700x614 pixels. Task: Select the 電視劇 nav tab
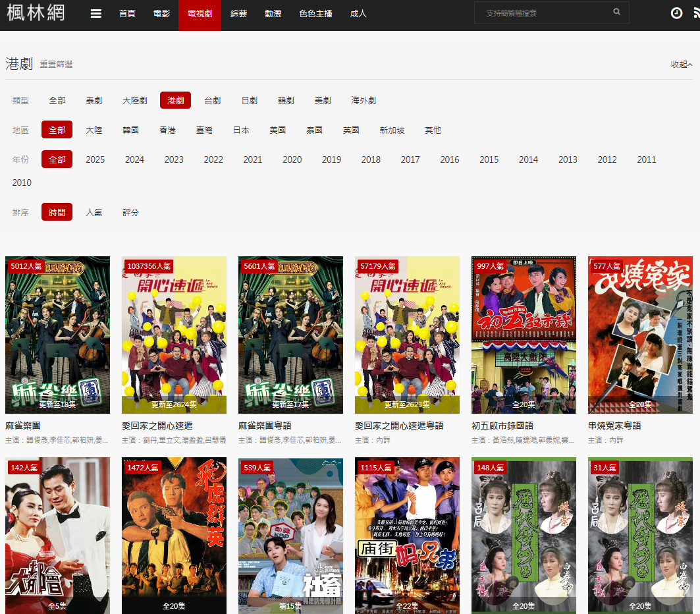click(x=200, y=15)
